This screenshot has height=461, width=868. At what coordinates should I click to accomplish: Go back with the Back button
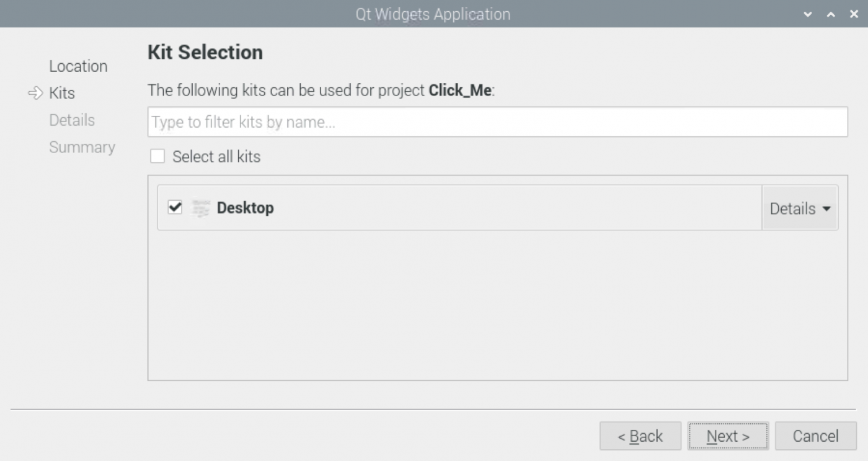click(x=640, y=436)
